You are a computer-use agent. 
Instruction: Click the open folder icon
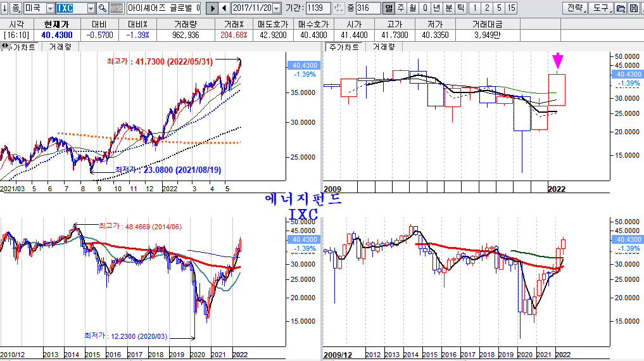621,8
